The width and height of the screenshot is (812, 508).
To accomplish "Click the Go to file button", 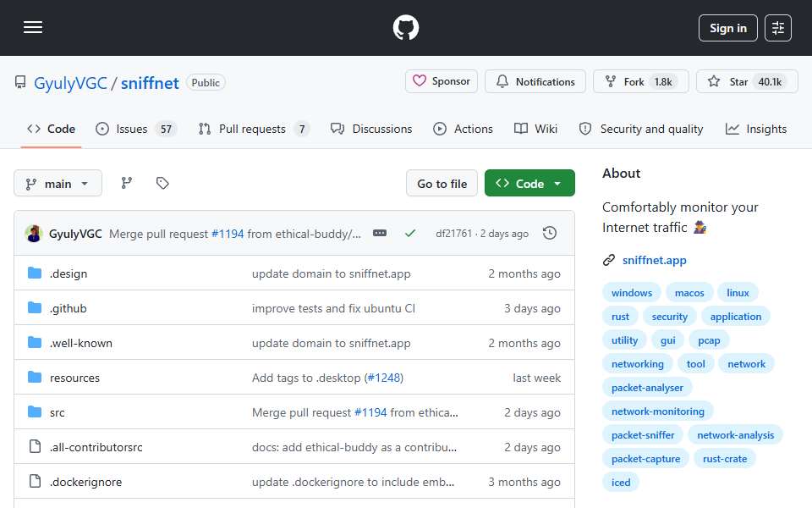I will (x=442, y=184).
